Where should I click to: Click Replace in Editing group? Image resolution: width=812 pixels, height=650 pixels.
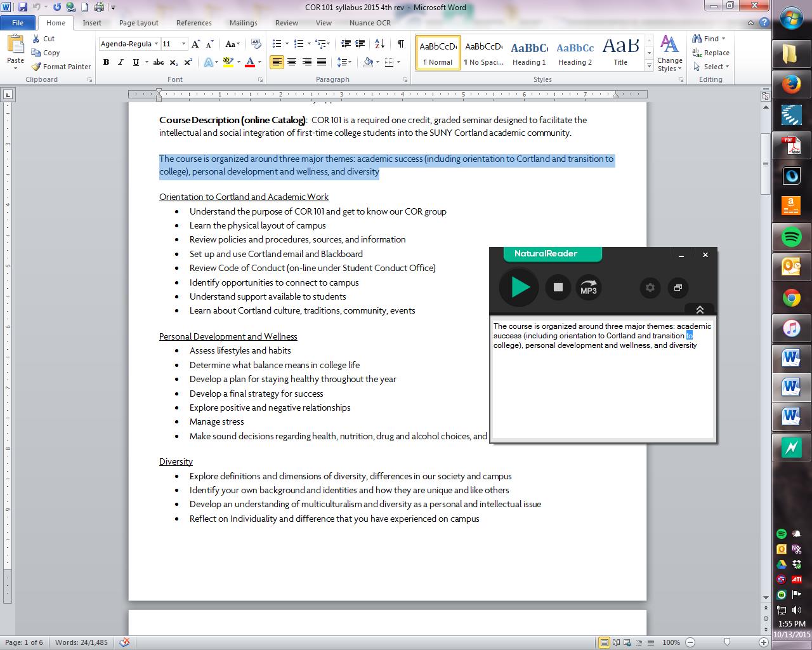711,53
